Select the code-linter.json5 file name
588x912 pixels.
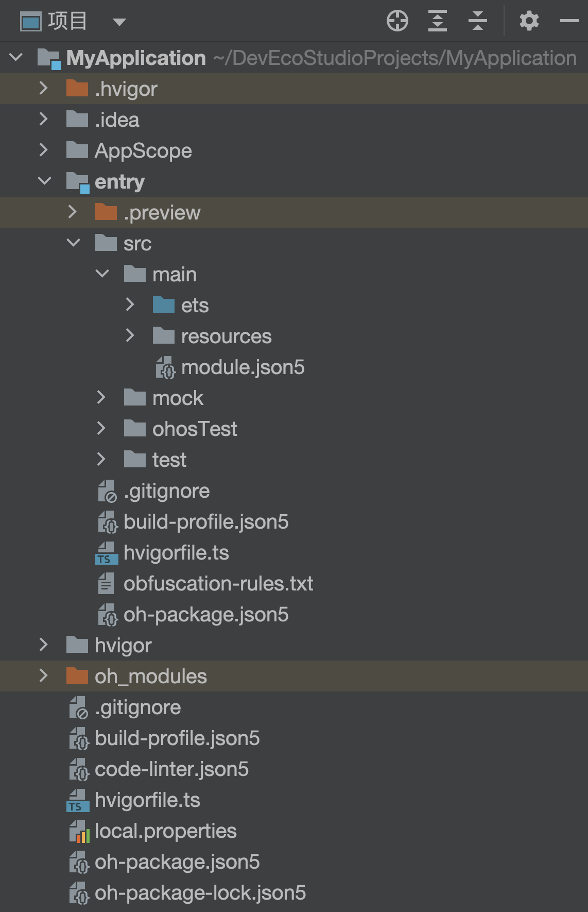[172, 769]
